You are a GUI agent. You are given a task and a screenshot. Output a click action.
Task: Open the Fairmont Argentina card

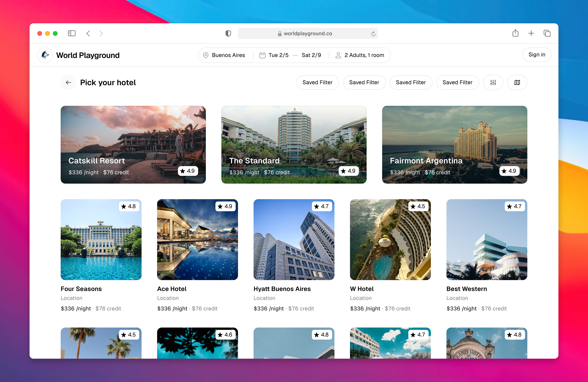pos(455,145)
